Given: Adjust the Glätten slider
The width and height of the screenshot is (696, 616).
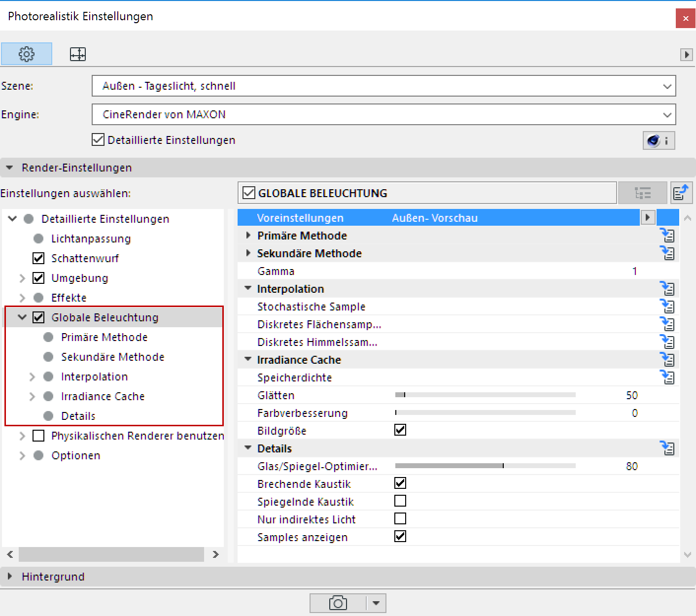Looking at the screenshot, I should coord(486,395).
